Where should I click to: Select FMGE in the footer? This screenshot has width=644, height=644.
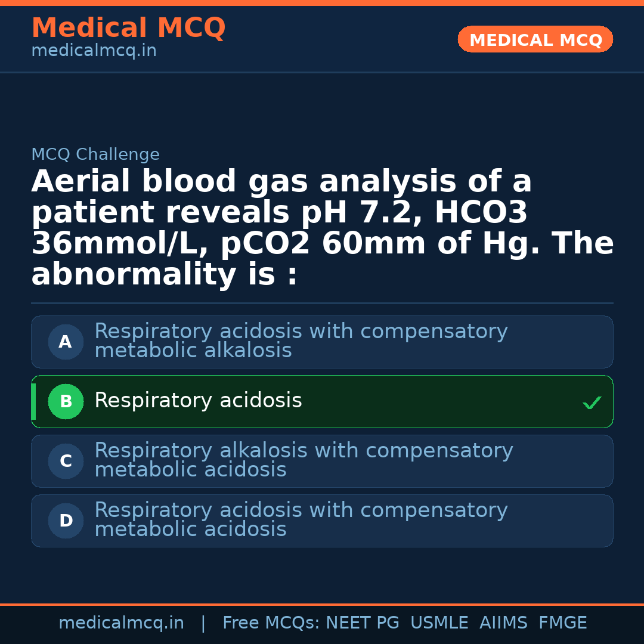point(562,623)
